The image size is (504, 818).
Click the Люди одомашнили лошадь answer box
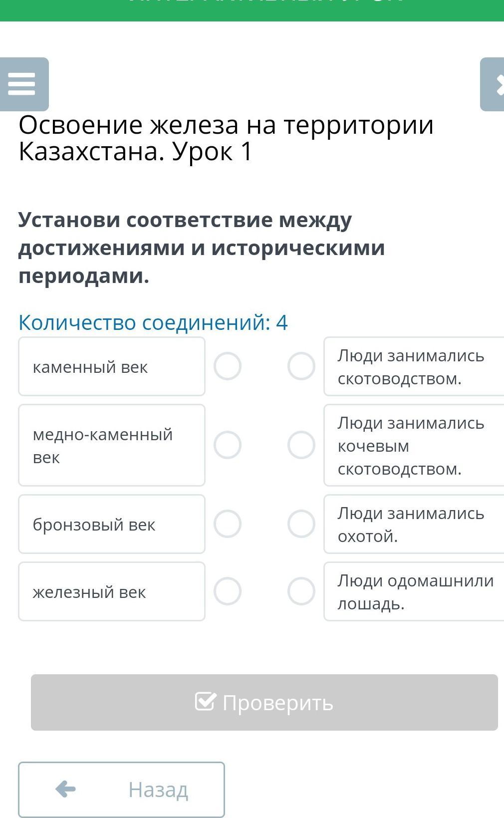[x=414, y=591]
